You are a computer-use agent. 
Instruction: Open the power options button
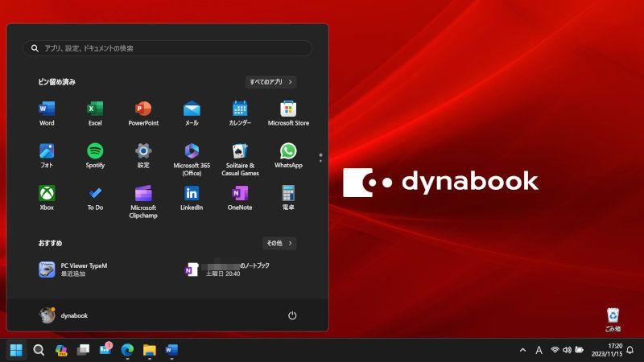[x=292, y=315]
